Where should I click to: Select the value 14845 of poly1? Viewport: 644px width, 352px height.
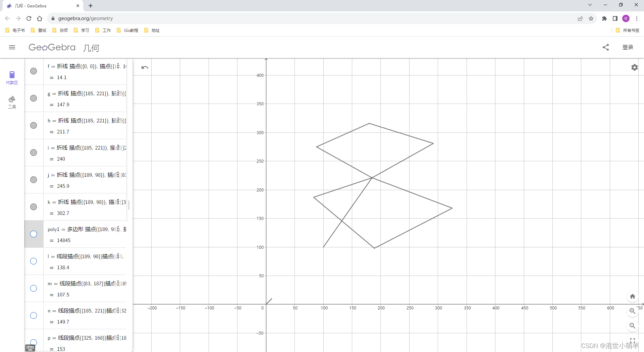point(64,240)
